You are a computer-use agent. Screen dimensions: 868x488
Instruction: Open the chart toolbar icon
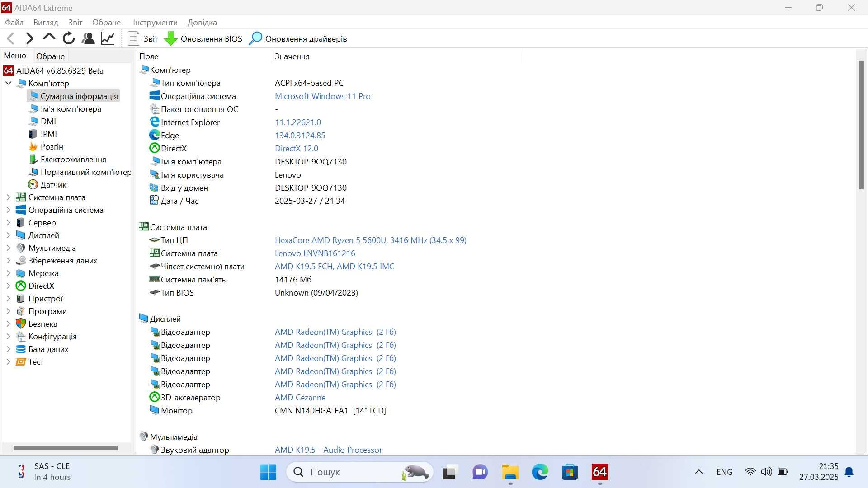click(108, 39)
